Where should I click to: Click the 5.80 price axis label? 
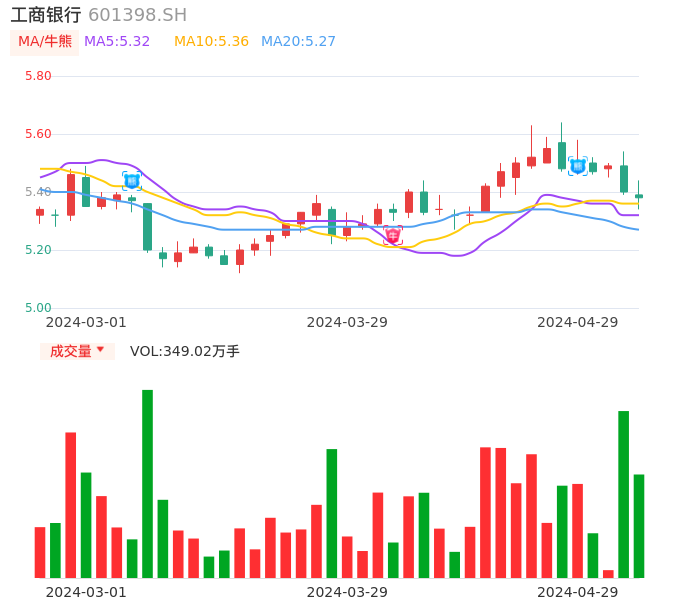pos(38,76)
